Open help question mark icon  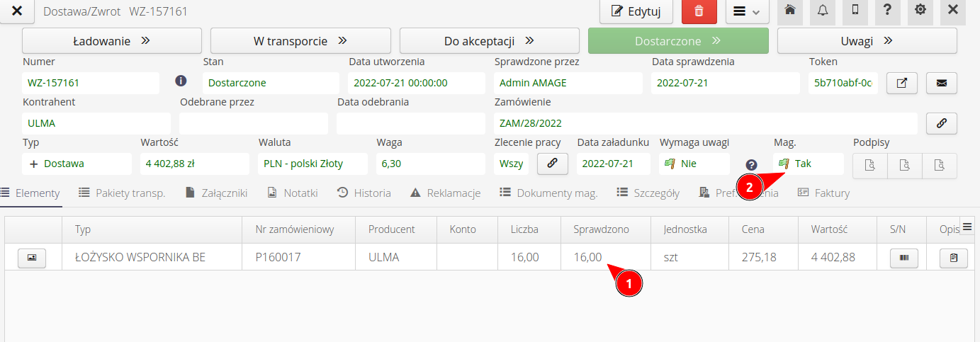pyautogui.click(x=888, y=11)
